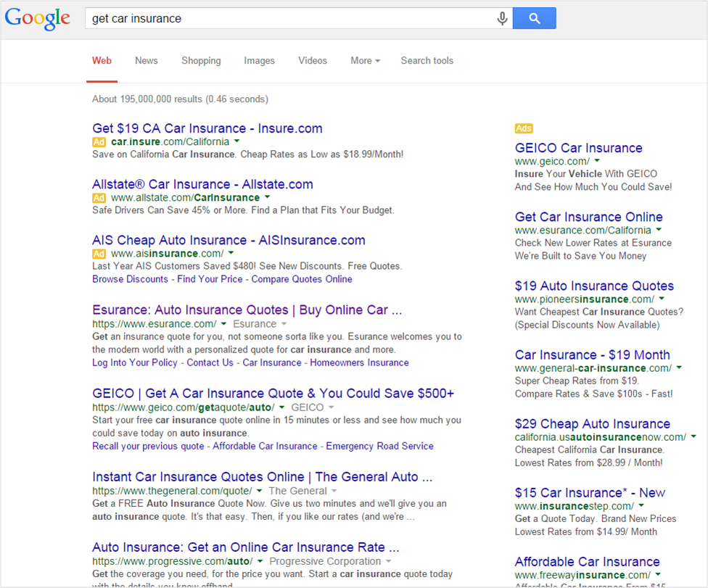Switch to the Web tab
This screenshot has height=588, width=708.
coord(102,60)
